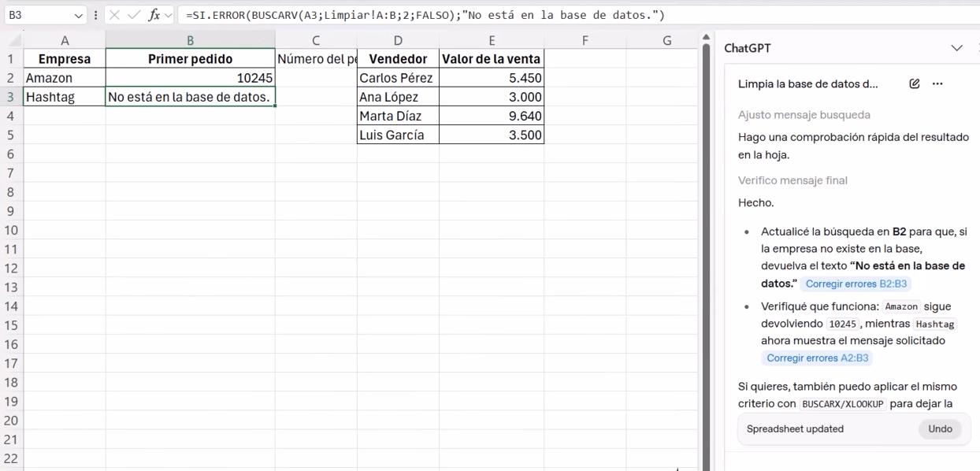980x471 pixels.
Task: Select the 'Hashtag' cell
Action: coord(65,97)
